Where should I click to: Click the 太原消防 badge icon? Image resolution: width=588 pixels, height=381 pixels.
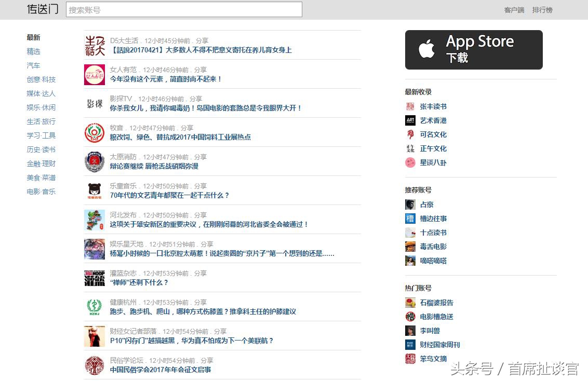coord(94,160)
